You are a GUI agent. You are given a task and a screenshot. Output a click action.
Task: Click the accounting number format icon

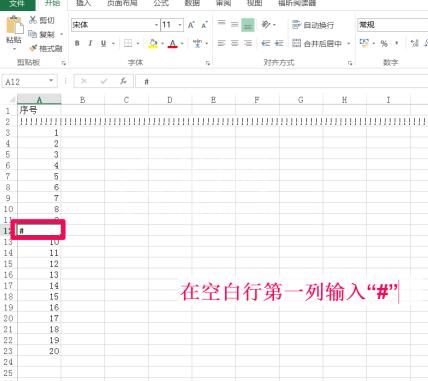364,43
